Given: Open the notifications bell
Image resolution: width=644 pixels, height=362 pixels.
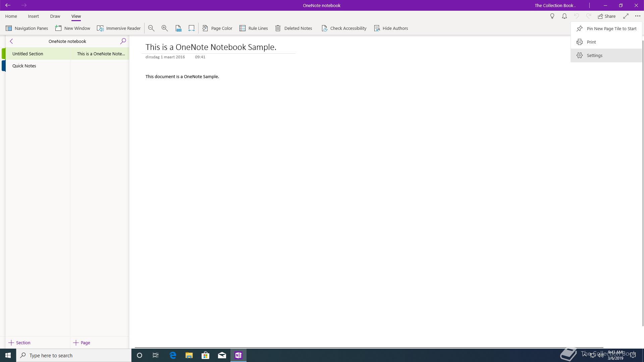Looking at the screenshot, I should (x=565, y=16).
